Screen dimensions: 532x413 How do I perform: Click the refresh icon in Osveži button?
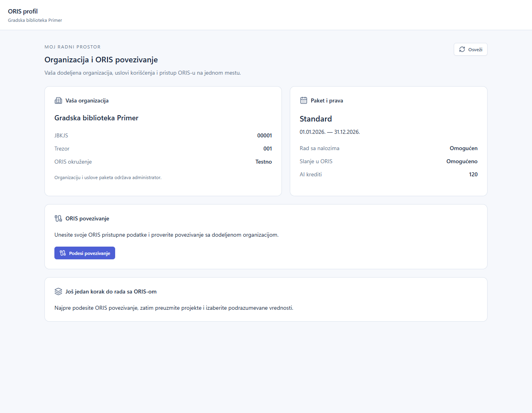pyautogui.click(x=462, y=49)
